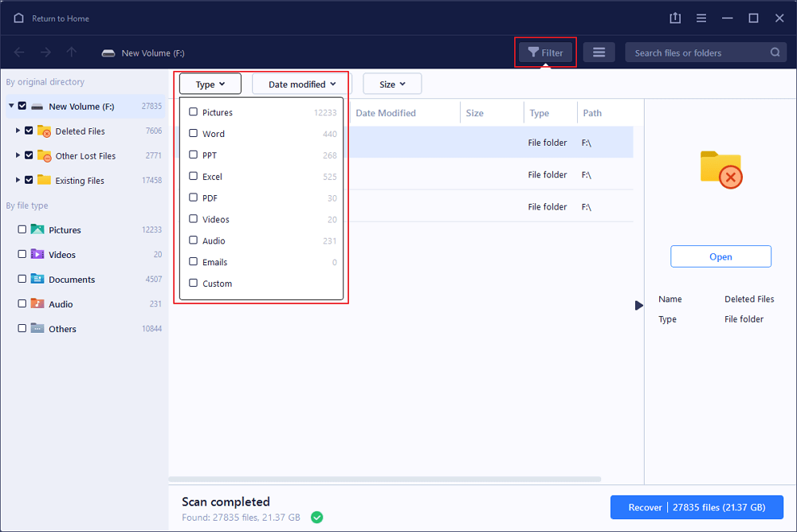Click the Deleted Files folder icon in sidebar
797x532 pixels.
click(x=45, y=131)
